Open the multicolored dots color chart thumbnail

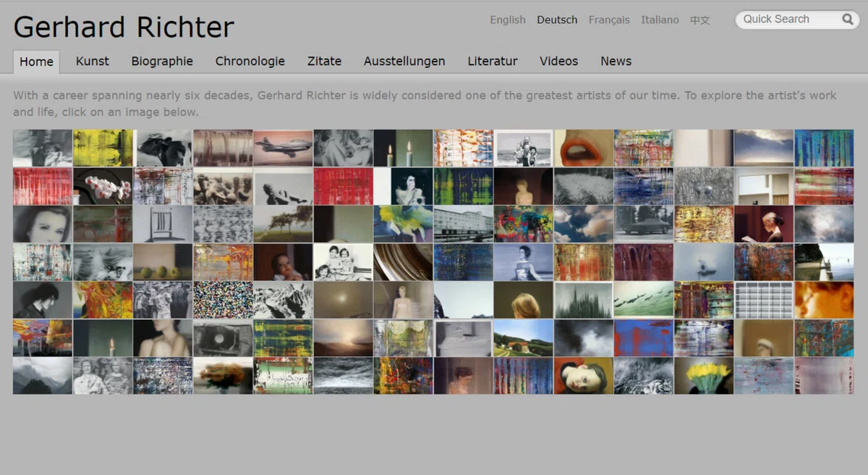tap(223, 300)
